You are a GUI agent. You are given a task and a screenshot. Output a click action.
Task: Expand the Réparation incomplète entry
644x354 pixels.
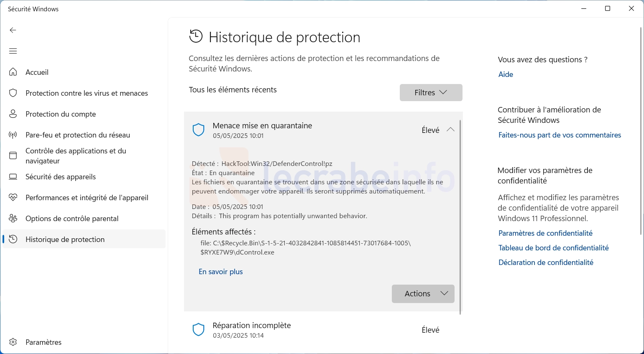pos(323,330)
